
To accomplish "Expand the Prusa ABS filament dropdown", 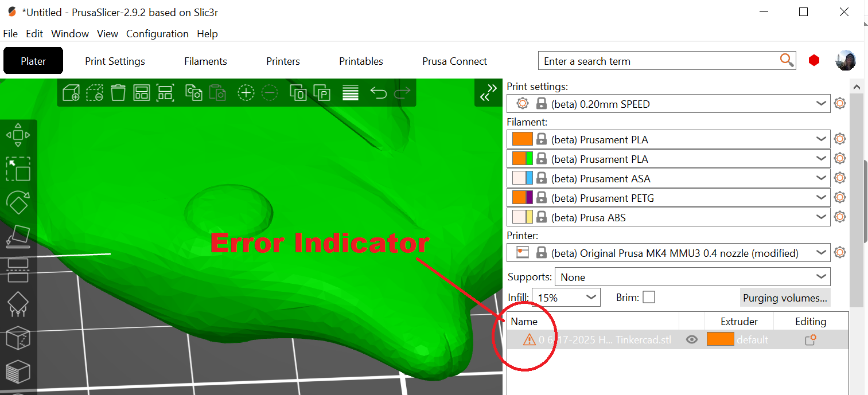I will (x=821, y=217).
